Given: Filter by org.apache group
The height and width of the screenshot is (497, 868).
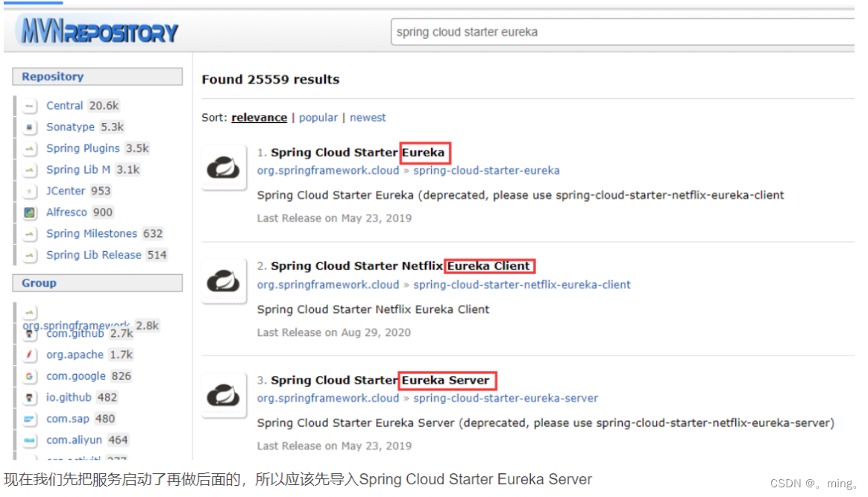Looking at the screenshot, I should point(75,355).
